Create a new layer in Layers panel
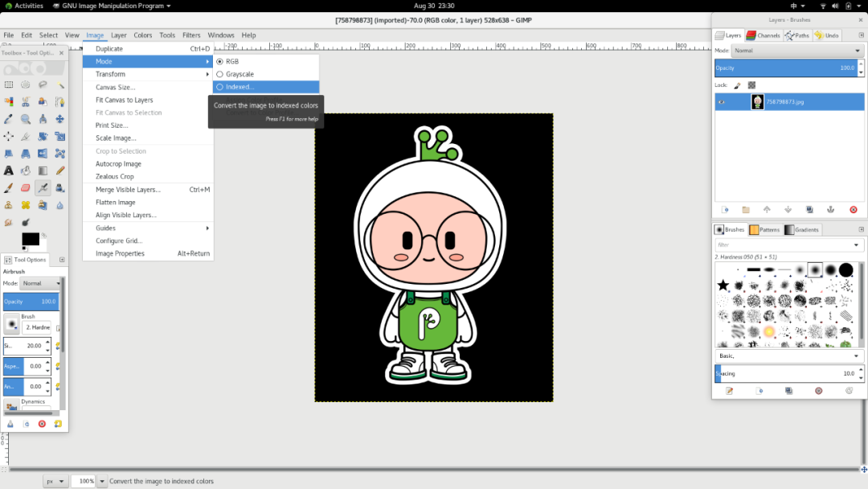 (x=725, y=210)
